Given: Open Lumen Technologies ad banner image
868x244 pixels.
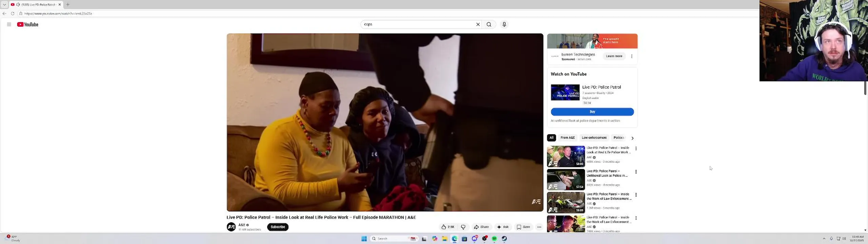Looking at the screenshot, I should coord(592,41).
